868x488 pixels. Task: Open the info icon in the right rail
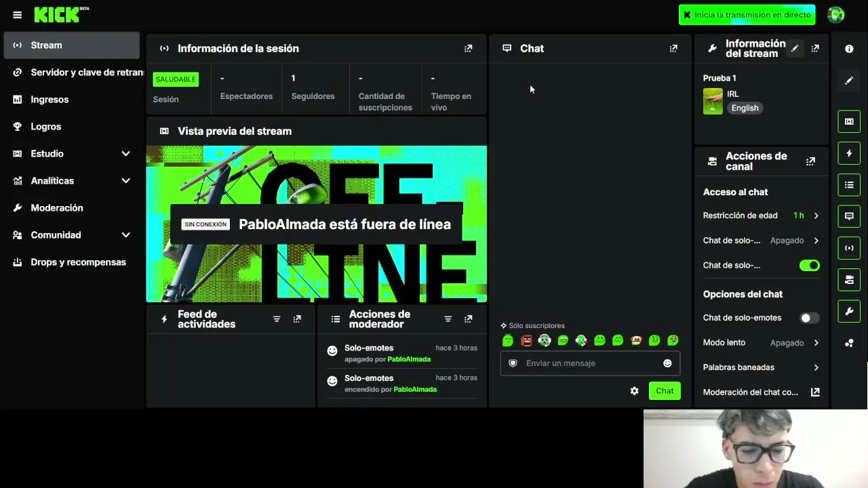(849, 49)
